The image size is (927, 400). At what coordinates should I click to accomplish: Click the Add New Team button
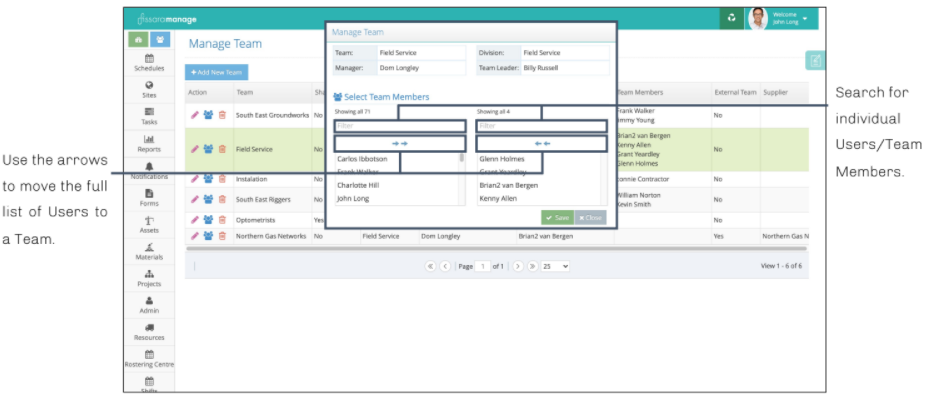click(216, 72)
